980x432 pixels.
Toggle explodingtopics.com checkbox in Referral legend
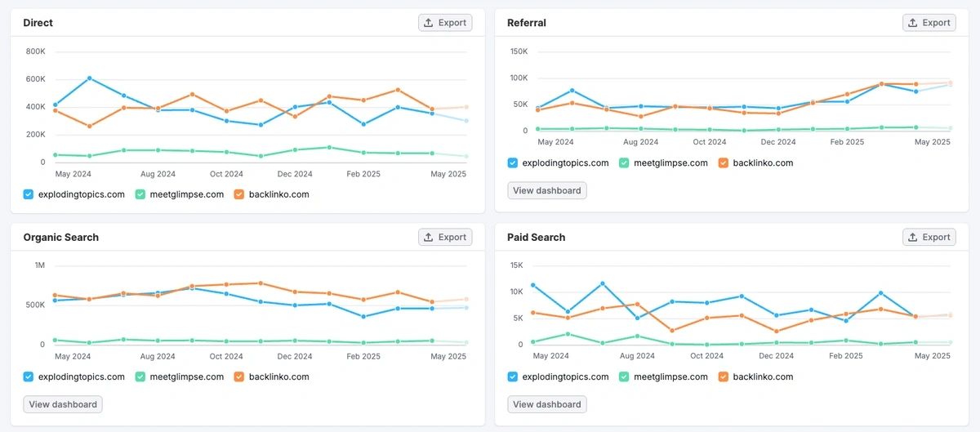pos(513,163)
